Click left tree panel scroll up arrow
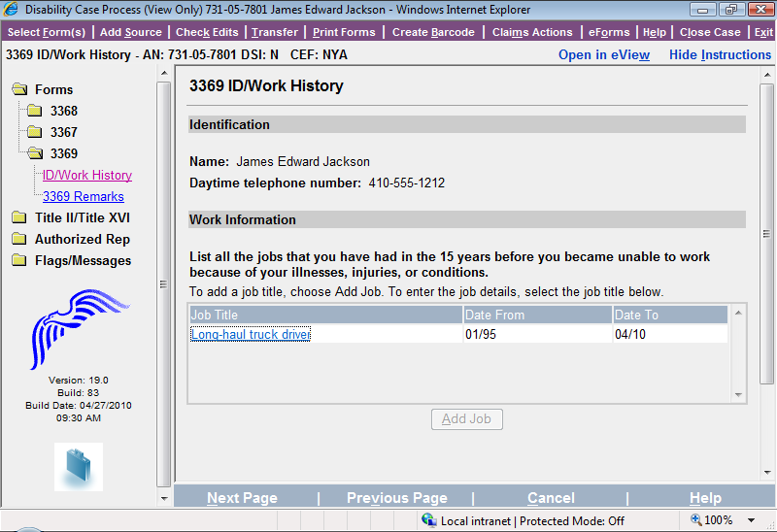The width and height of the screenshot is (777, 532). [x=164, y=74]
